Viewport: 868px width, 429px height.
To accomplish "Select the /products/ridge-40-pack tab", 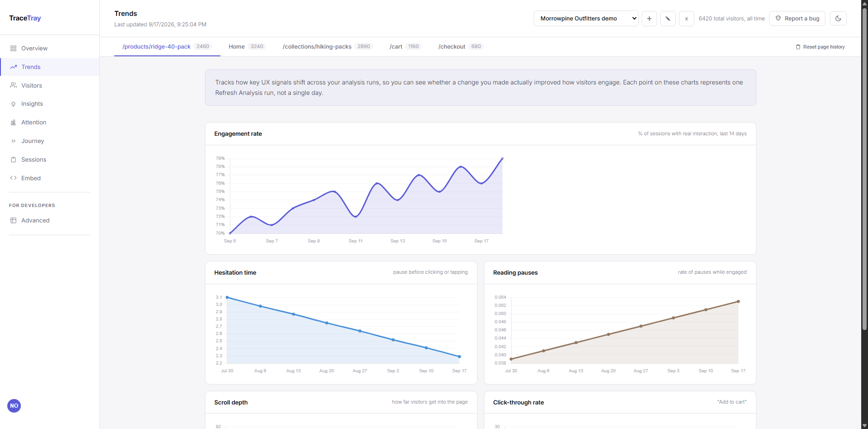I will click(x=167, y=47).
